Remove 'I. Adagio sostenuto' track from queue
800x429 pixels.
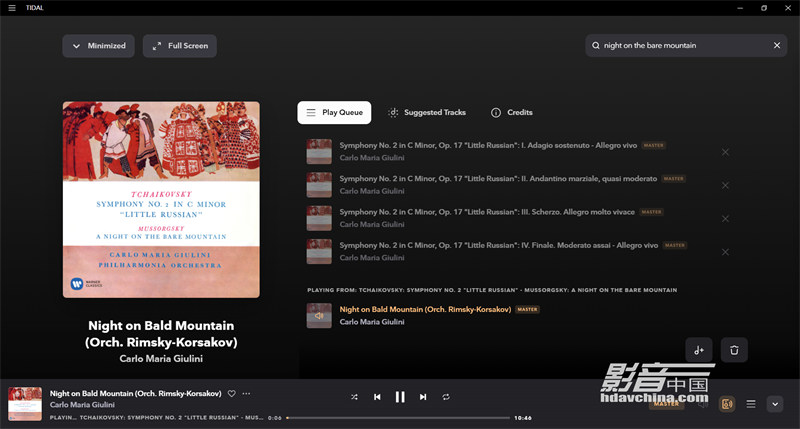725,152
